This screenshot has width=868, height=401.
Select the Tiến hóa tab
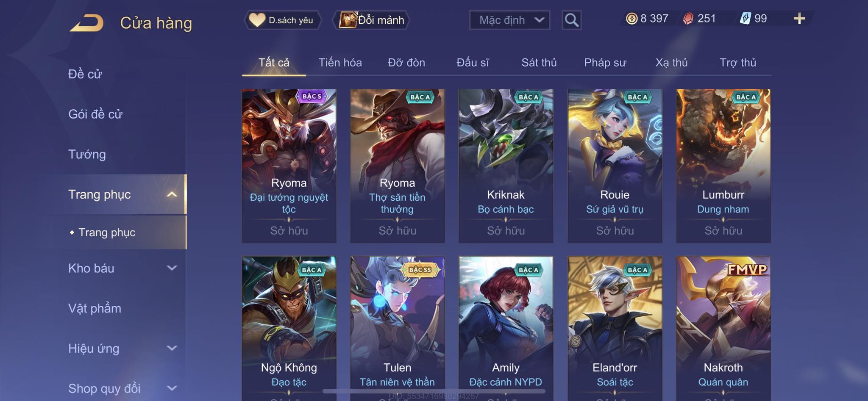pyautogui.click(x=340, y=63)
